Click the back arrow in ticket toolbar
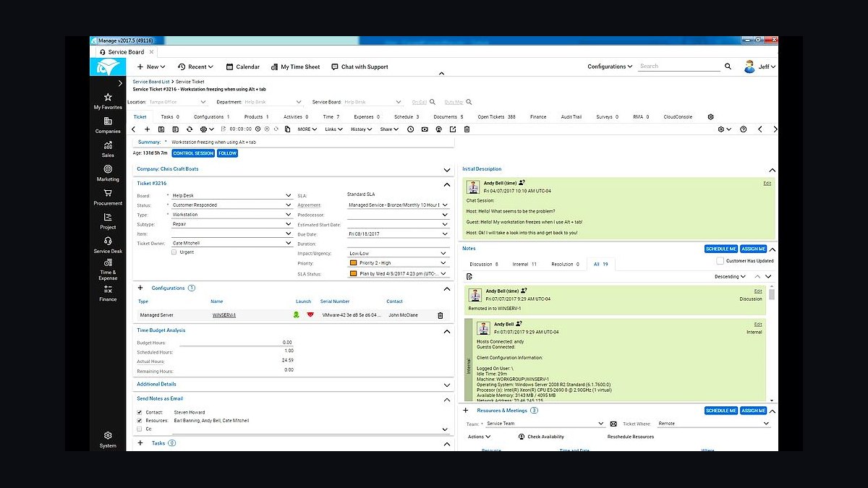 pos(134,129)
